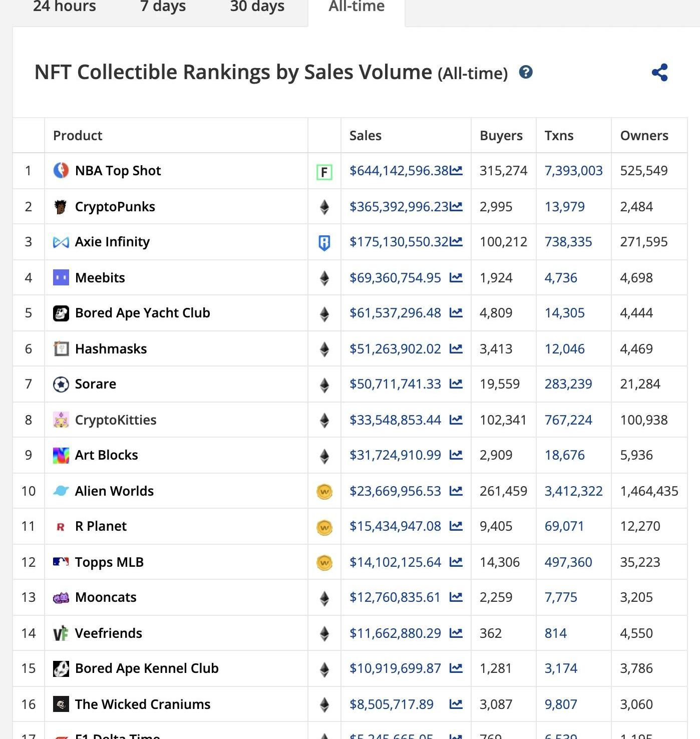The height and width of the screenshot is (739, 700).
Task: Click the Art Blocks colorful logo
Action: tap(61, 455)
